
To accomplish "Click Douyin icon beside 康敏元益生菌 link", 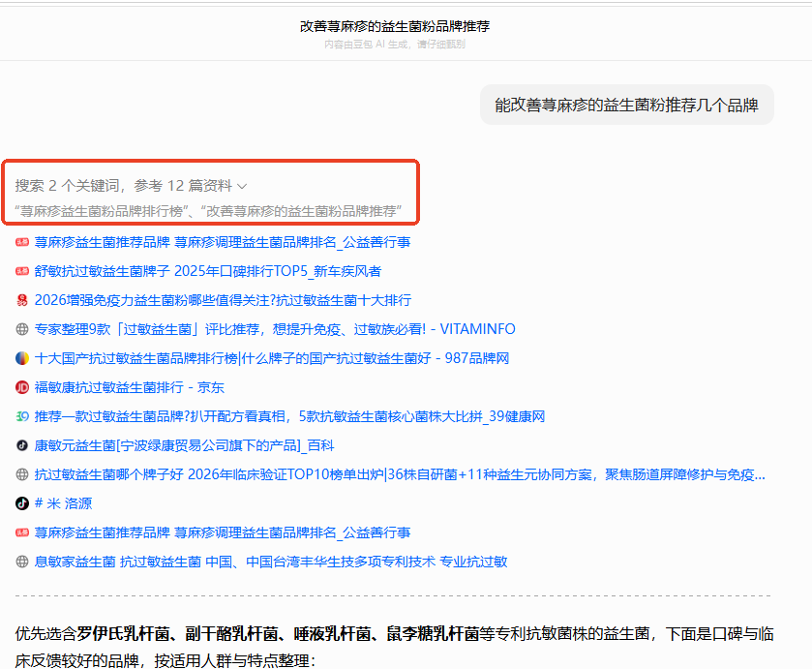I will [x=21, y=445].
